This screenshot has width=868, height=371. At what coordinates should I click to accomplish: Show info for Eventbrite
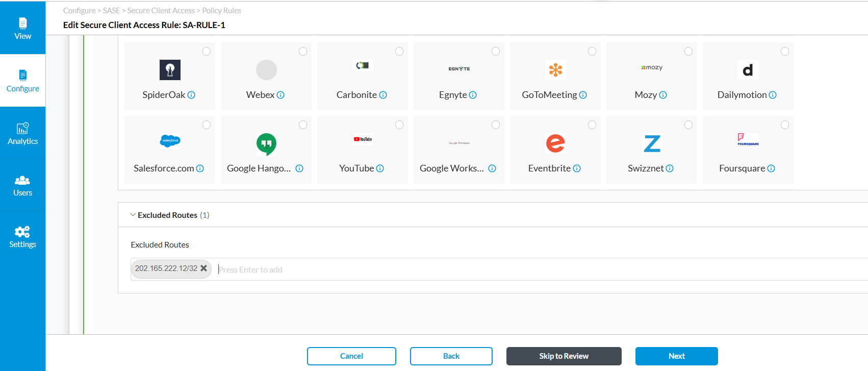(577, 168)
